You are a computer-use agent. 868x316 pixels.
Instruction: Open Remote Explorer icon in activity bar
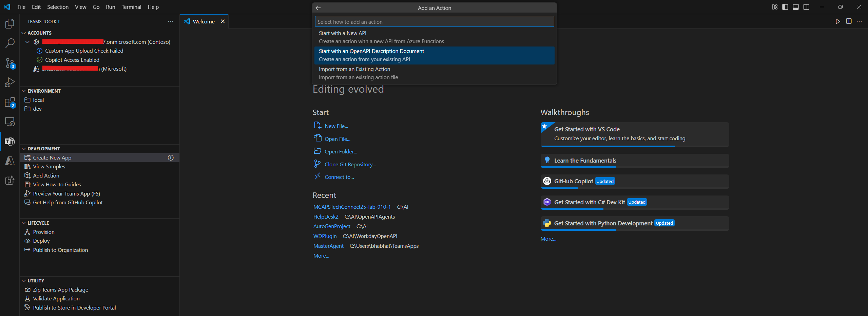click(10, 122)
